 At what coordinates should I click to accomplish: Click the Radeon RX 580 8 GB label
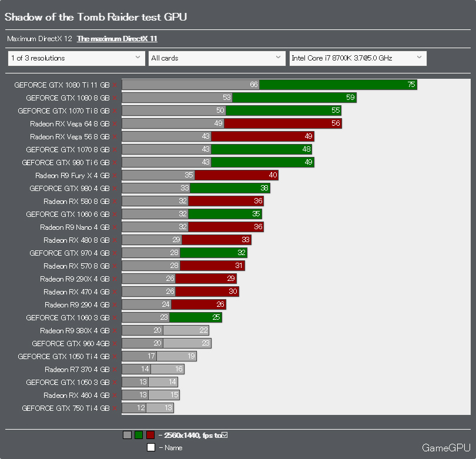click(x=76, y=202)
